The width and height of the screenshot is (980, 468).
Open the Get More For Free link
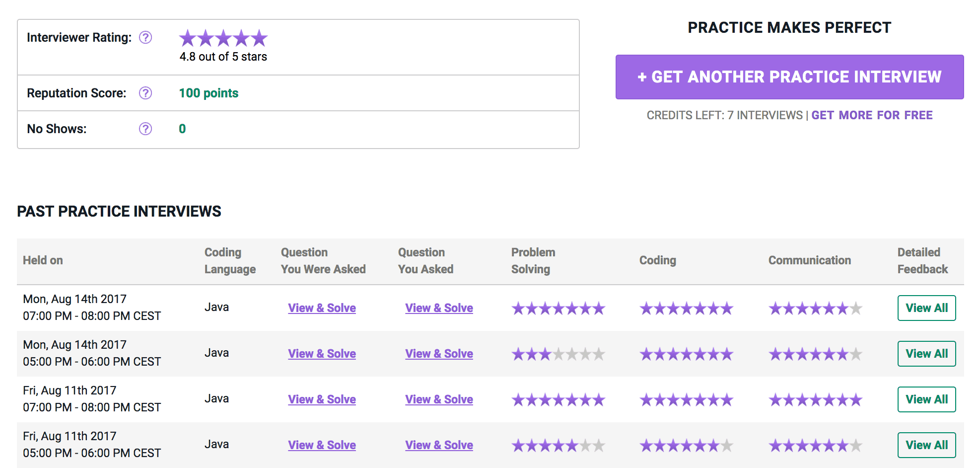[x=872, y=115]
